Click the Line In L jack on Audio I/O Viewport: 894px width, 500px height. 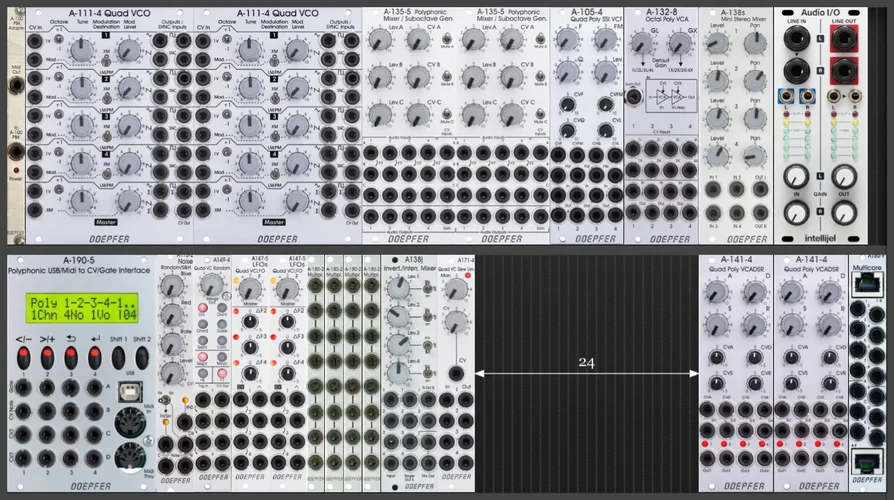(797, 40)
